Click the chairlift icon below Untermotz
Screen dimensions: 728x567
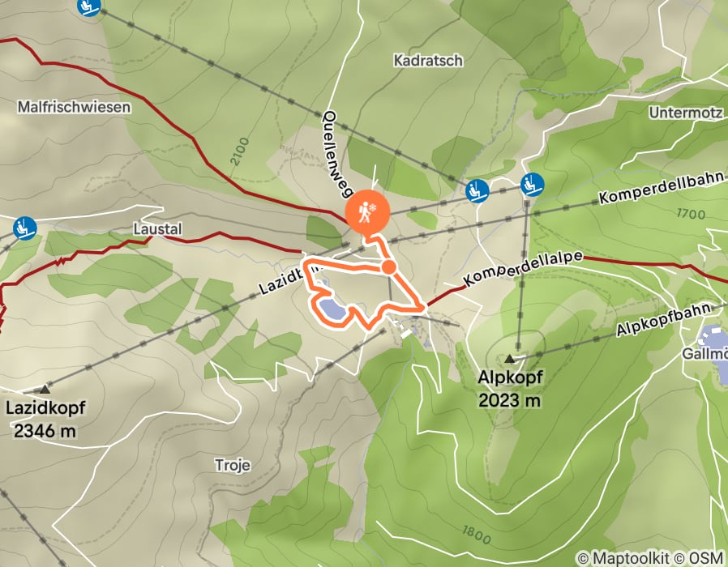[x=532, y=184]
